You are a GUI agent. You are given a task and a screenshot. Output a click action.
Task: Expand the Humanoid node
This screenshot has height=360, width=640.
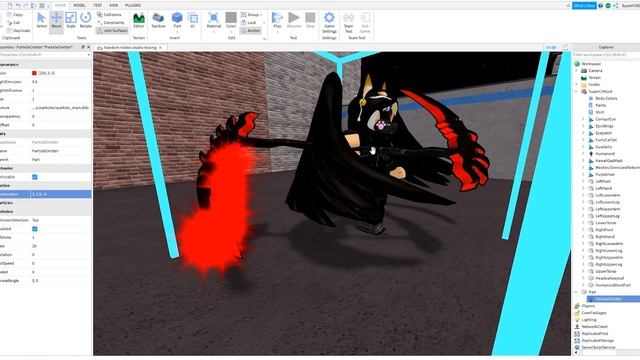coord(583,154)
